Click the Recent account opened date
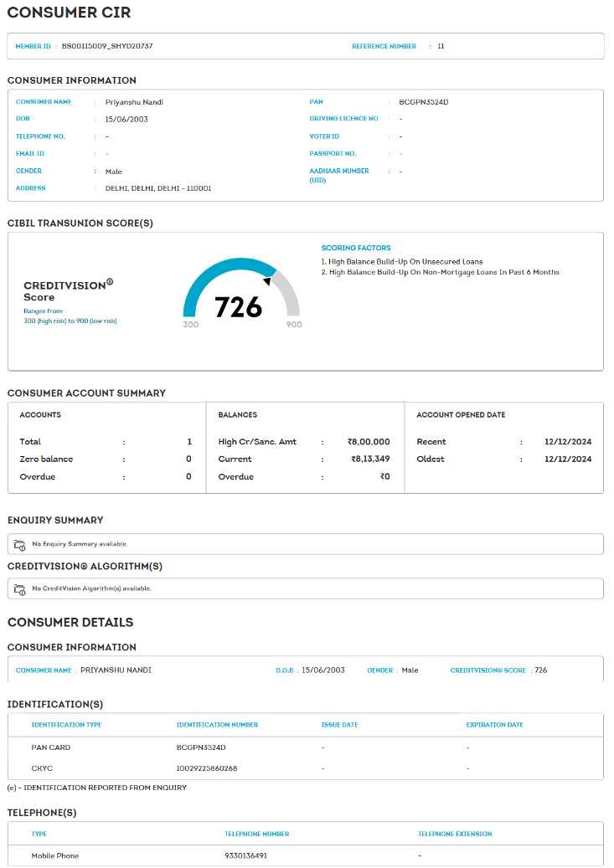The height and width of the screenshot is (868, 614). (x=568, y=442)
